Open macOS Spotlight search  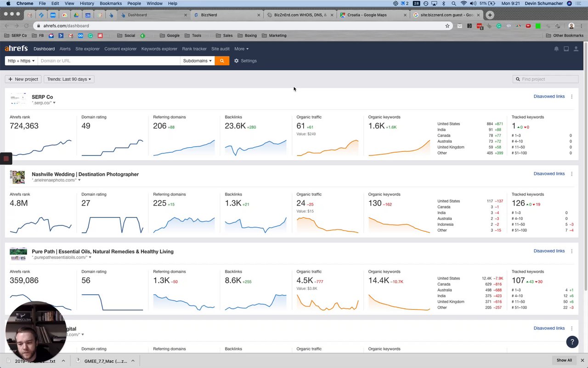[454, 3]
